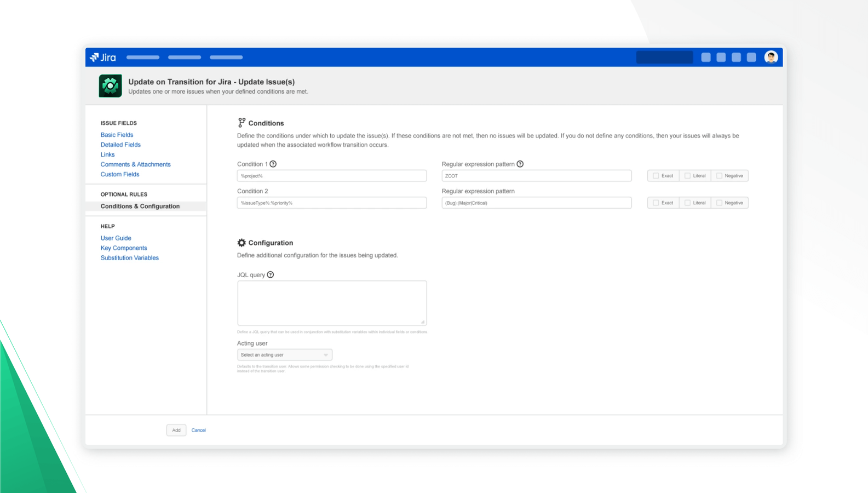This screenshot has height=493, width=868.
Task: Open Substitution Variables help link
Action: click(x=130, y=258)
